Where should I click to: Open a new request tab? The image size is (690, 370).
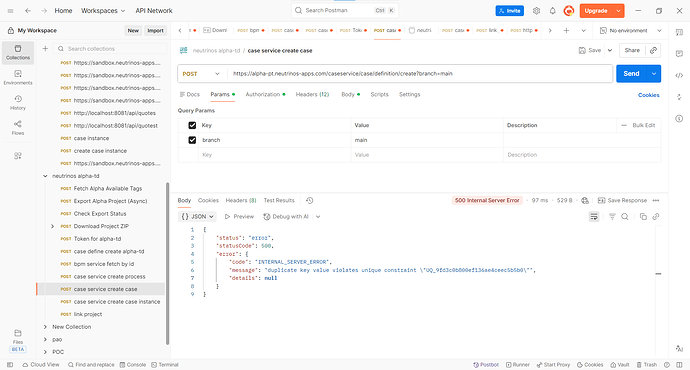566,30
